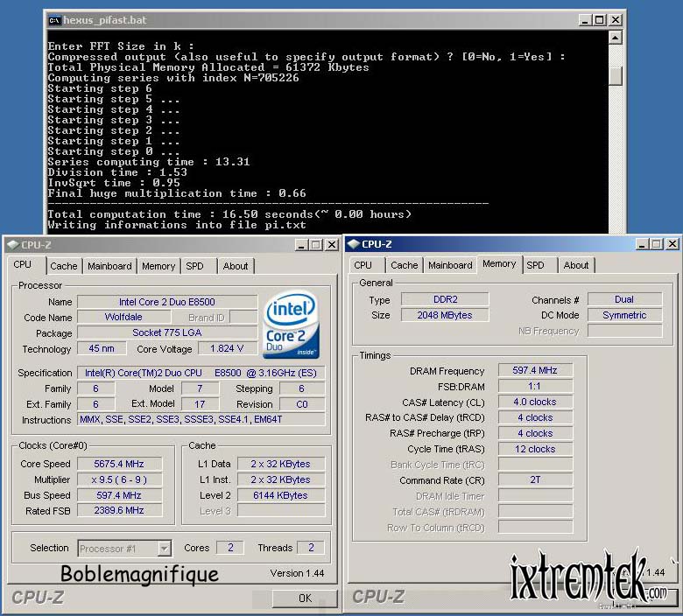The width and height of the screenshot is (683, 616).
Task: Click the Level 2 cache value 6144 KBytes
Action: coord(281,495)
